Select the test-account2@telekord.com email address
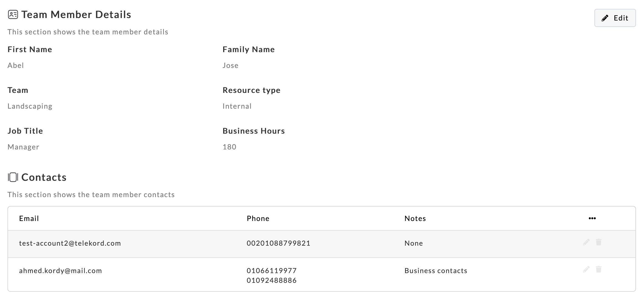644x300 pixels. point(70,243)
